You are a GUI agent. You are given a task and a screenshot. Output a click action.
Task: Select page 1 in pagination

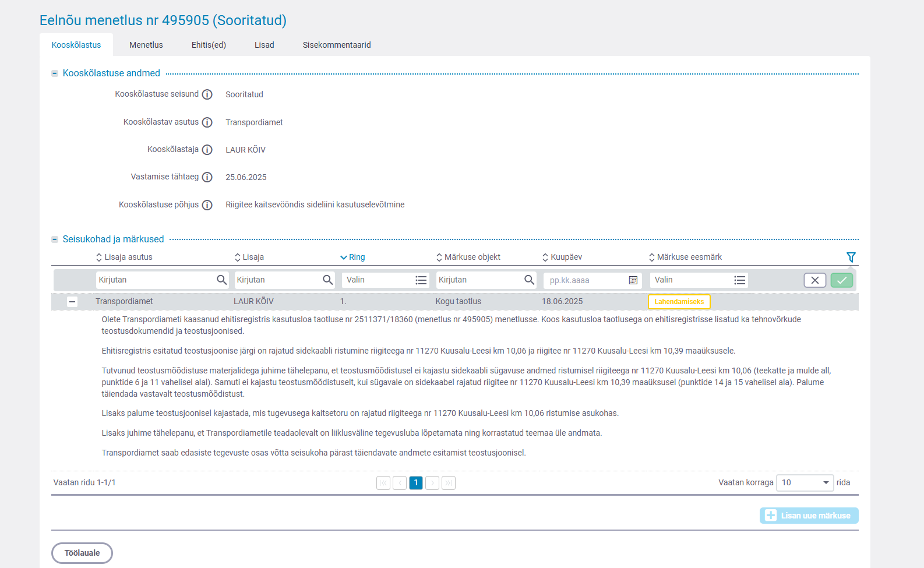click(x=416, y=483)
